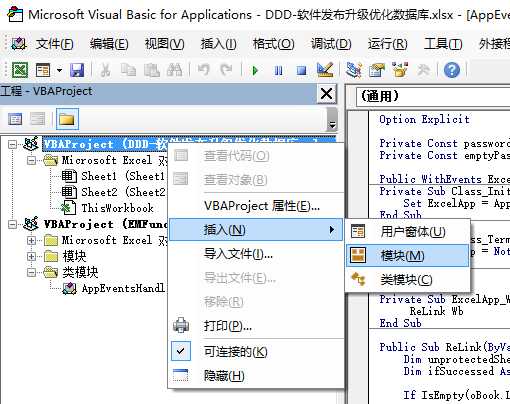This screenshot has height=404, width=510.
Task: Open the 编辑(E) menu
Action: (109, 44)
